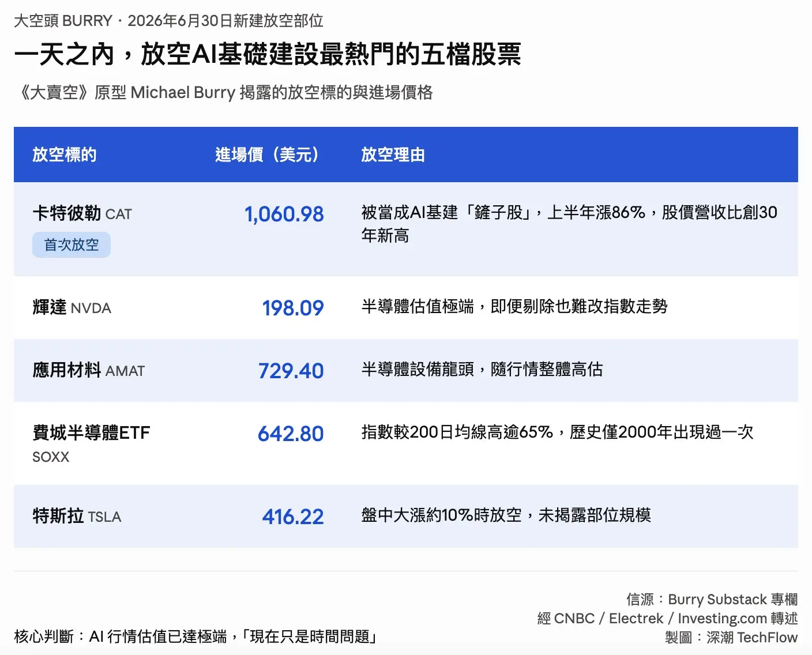812x655 pixels.
Task: Select the 輝達 NVDA row name
Action: tap(72, 307)
